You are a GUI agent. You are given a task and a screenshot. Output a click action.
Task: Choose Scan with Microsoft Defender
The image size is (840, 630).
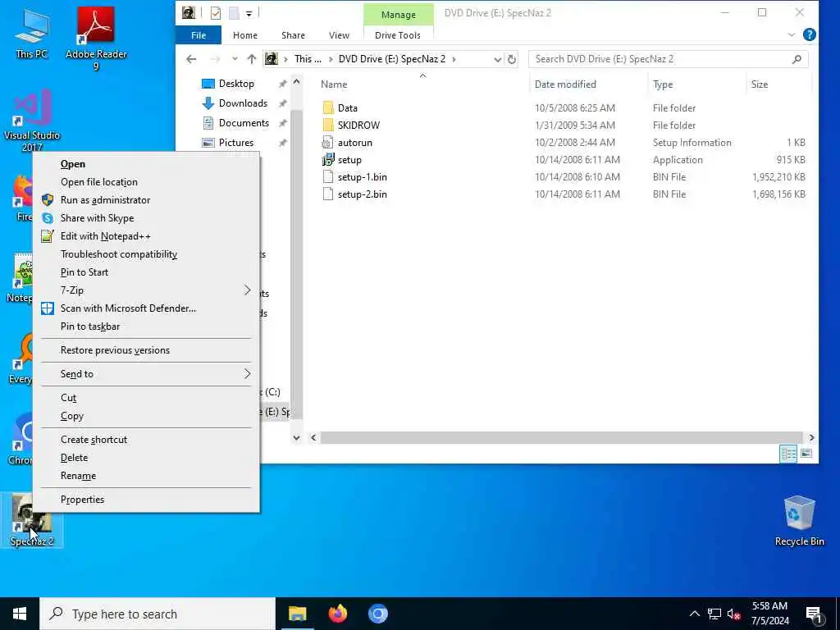click(x=146, y=308)
